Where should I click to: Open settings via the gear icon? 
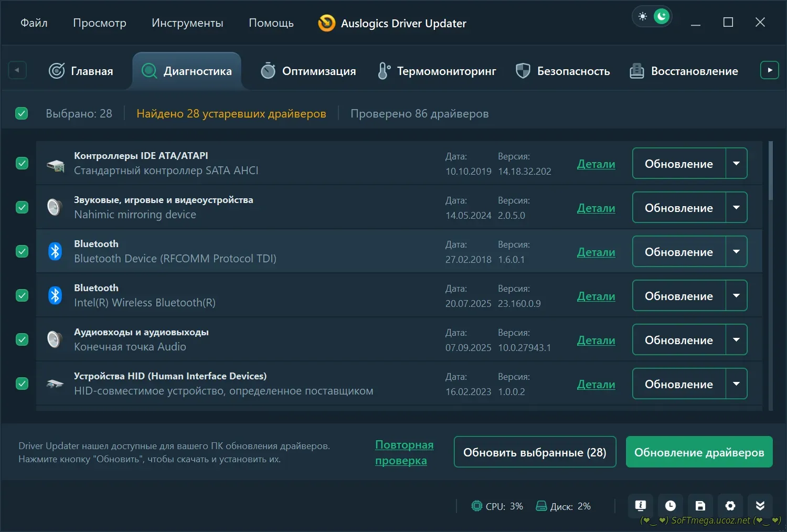(x=730, y=506)
